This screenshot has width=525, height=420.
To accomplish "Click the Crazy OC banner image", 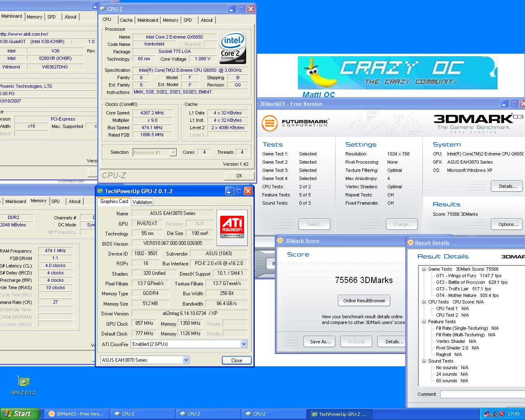I will [397, 73].
